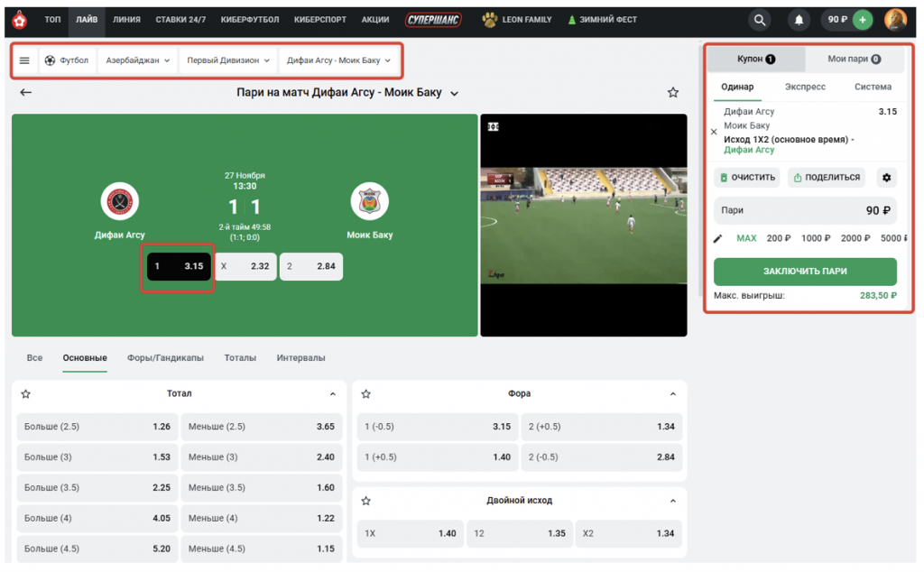Favorite the Фора market star
The image size is (924, 572).
[x=365, y=394]
